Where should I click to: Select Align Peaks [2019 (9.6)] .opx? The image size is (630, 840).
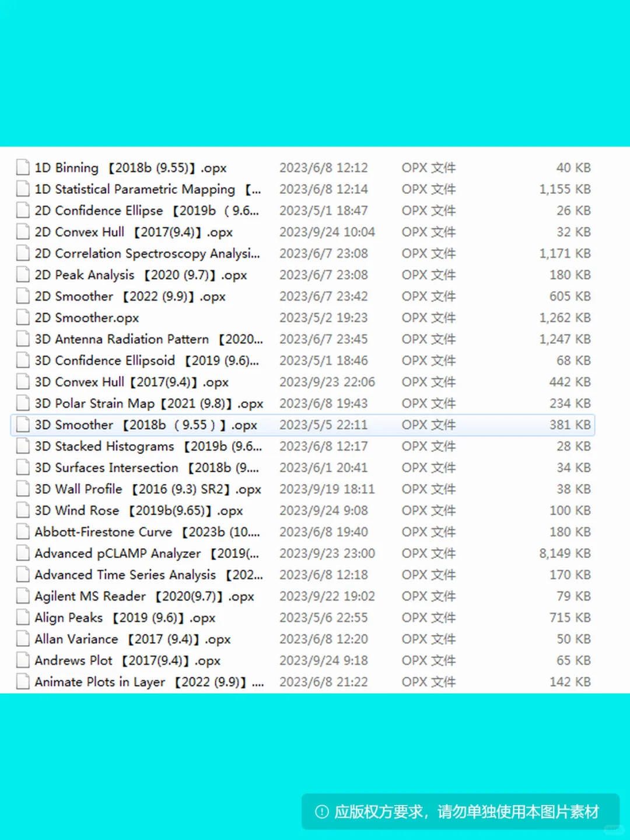[125, 618]
